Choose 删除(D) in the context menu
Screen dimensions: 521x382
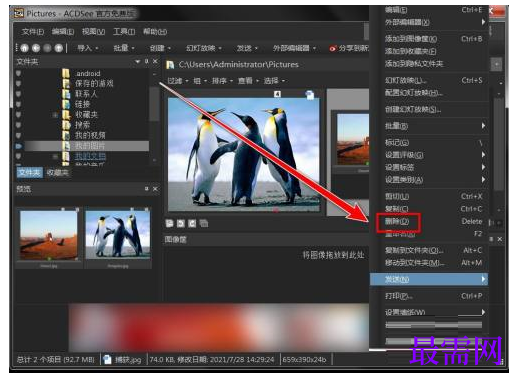[429, 221]
